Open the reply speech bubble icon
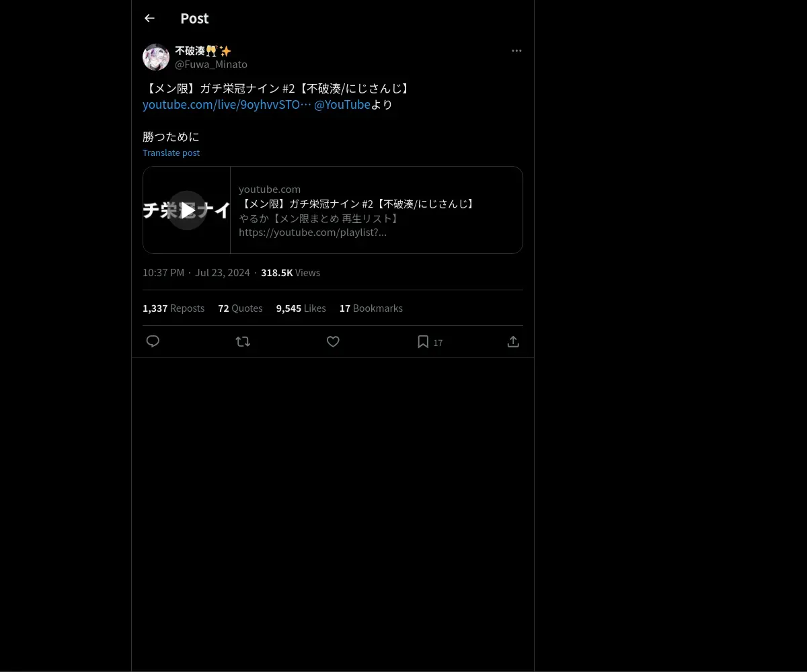807x672 pixels. 153,341
